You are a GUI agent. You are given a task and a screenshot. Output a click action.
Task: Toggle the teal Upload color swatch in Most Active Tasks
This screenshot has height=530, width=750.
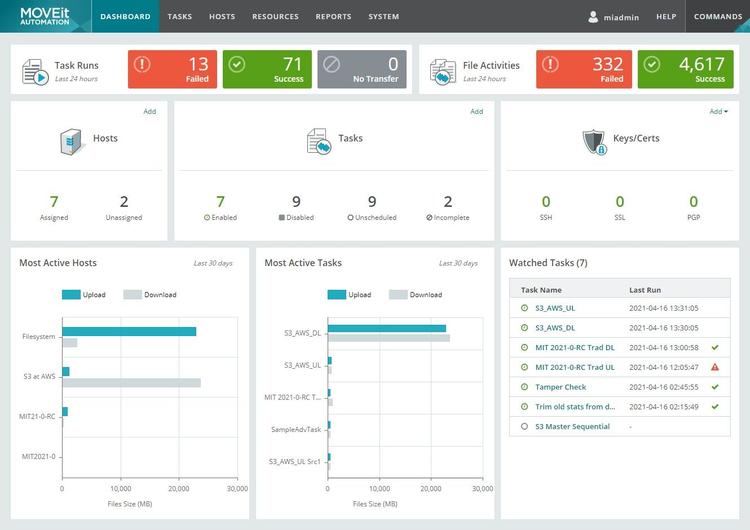(x=337, y=295)
